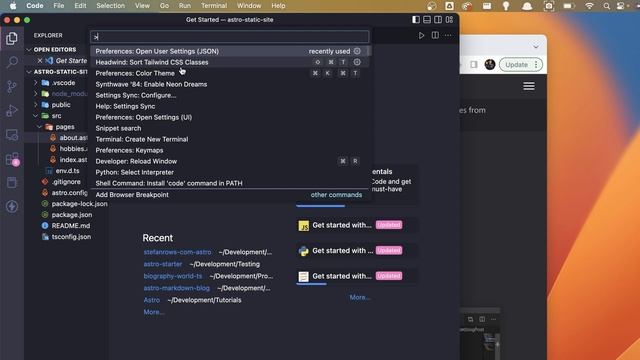Image resolution: width=640 pixels, height=360 pixels.
Task: Choose Developer: Reload Window command
Action: coord(230,161)
